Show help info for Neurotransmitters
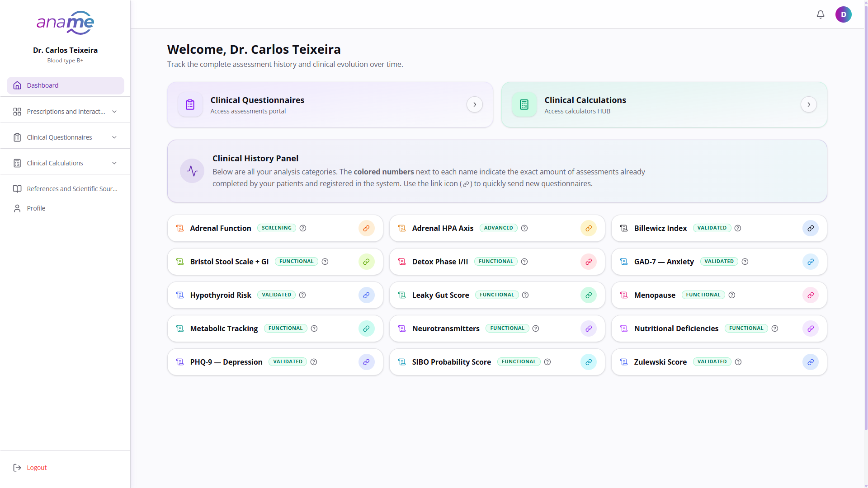 (x=536, y=328)
